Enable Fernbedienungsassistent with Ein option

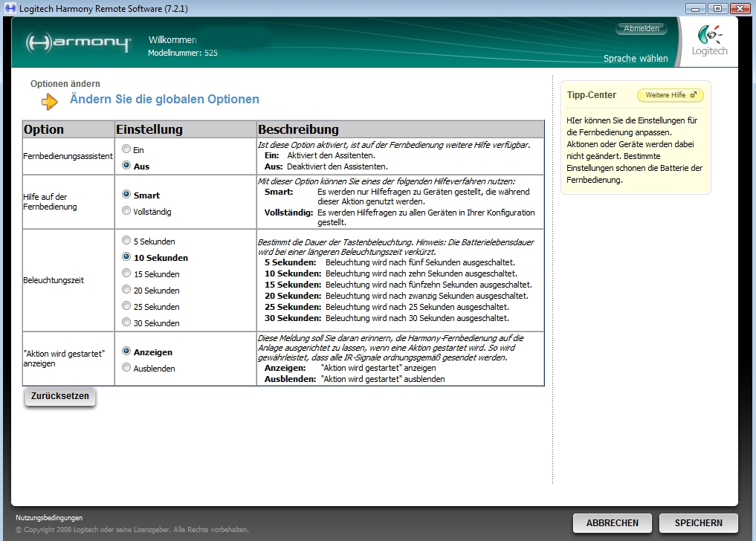(x=126, y=149)
